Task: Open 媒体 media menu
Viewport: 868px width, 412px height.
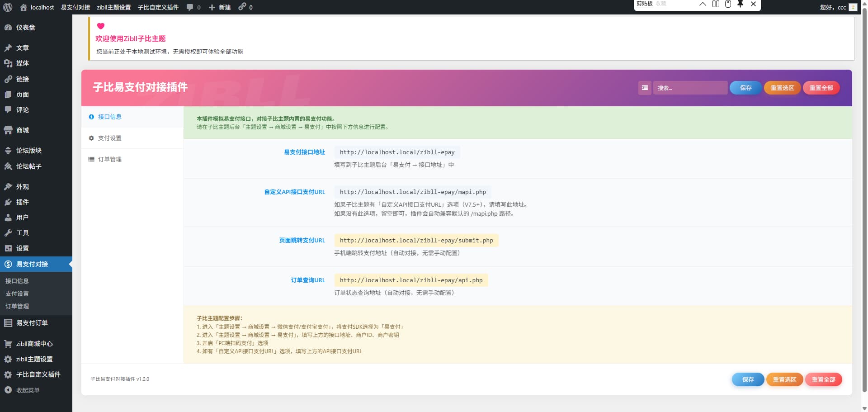Action: click(x=36, y=63)
